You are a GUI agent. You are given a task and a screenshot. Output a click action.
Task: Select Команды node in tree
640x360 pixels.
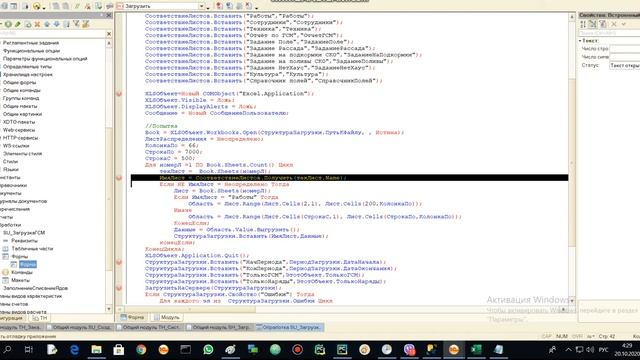coord(22,272)
